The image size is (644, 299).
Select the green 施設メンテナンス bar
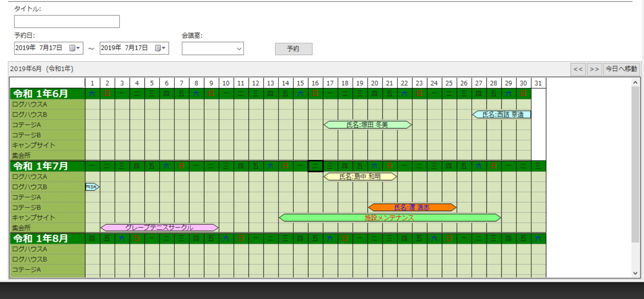[x=389, y=218]
